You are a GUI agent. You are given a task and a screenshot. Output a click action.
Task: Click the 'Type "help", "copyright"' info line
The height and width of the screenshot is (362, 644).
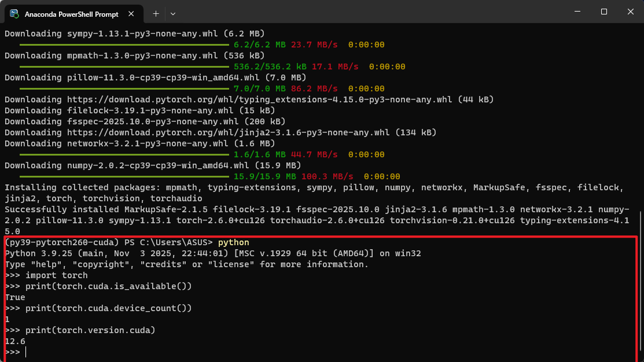click(x=187, y=265)
